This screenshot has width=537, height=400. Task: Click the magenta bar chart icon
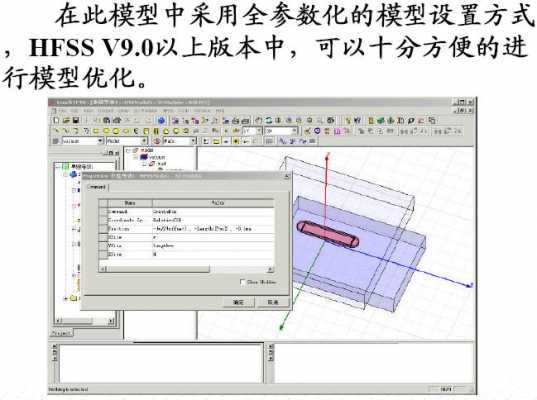tap(337, 131)
